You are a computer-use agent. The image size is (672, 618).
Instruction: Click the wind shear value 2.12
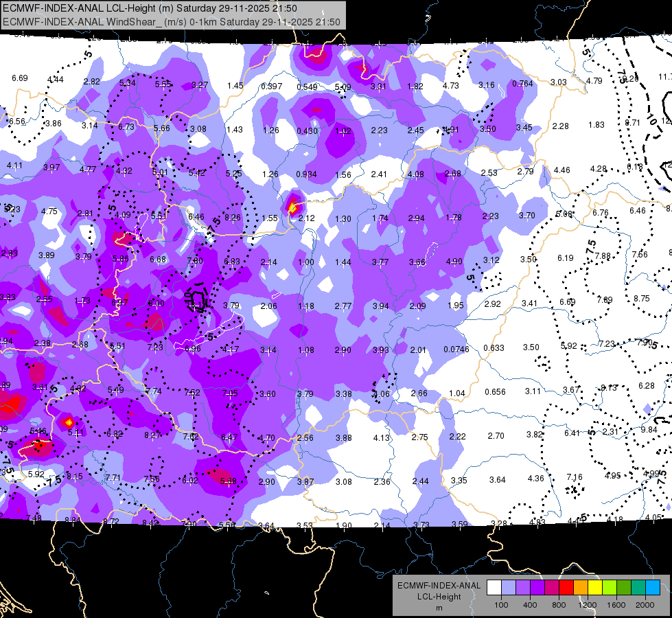tap(307, 218)
